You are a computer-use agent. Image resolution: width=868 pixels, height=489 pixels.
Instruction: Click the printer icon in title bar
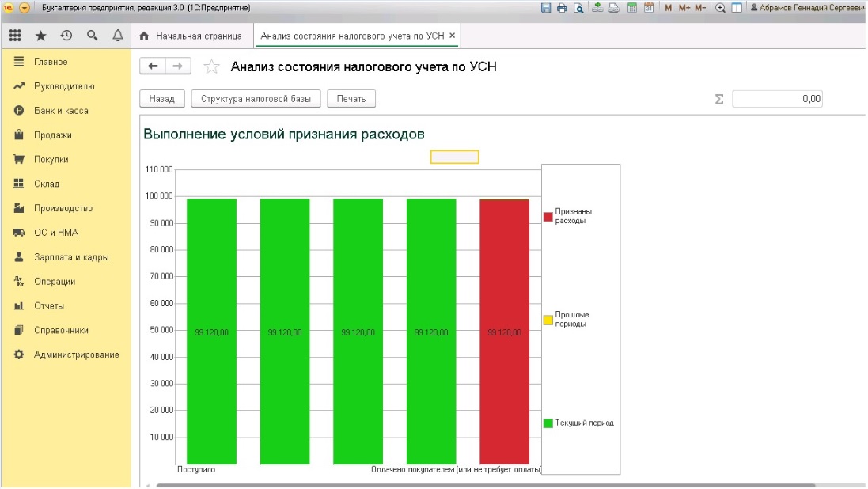[x=562, y=8]
